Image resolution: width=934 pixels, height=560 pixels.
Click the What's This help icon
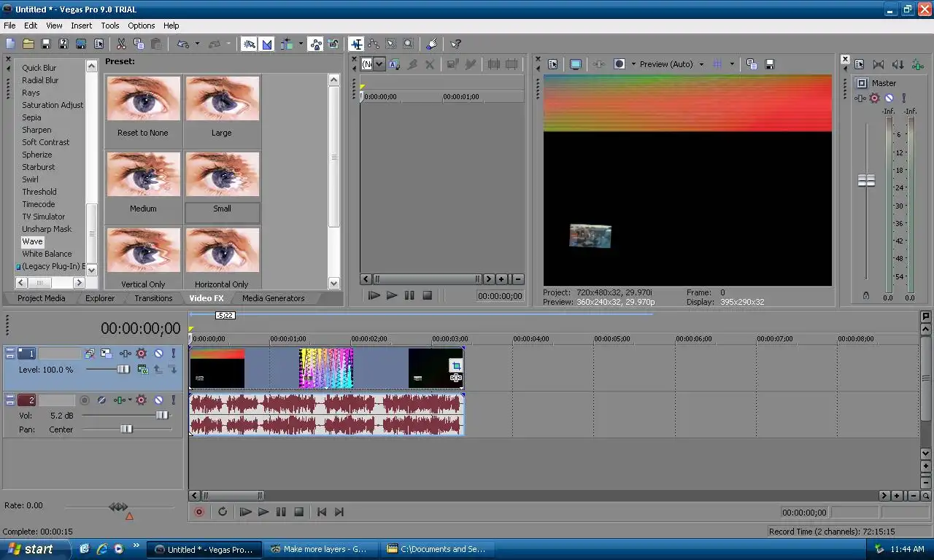[455, 44]
